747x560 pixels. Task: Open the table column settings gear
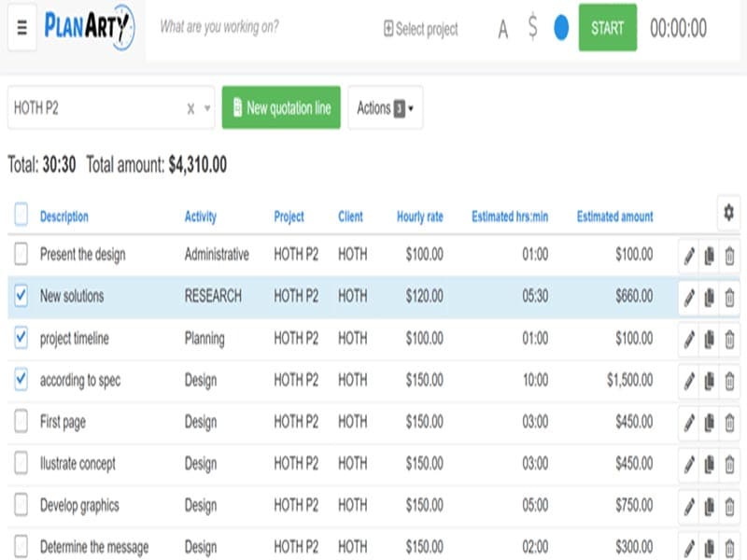[728, 213]
